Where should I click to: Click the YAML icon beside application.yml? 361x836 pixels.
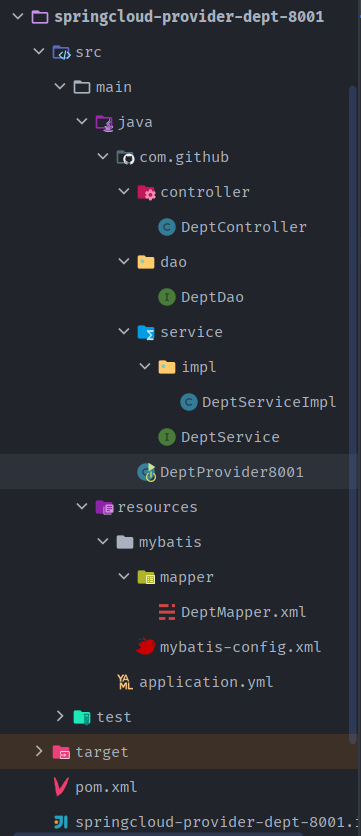[125, 682]
